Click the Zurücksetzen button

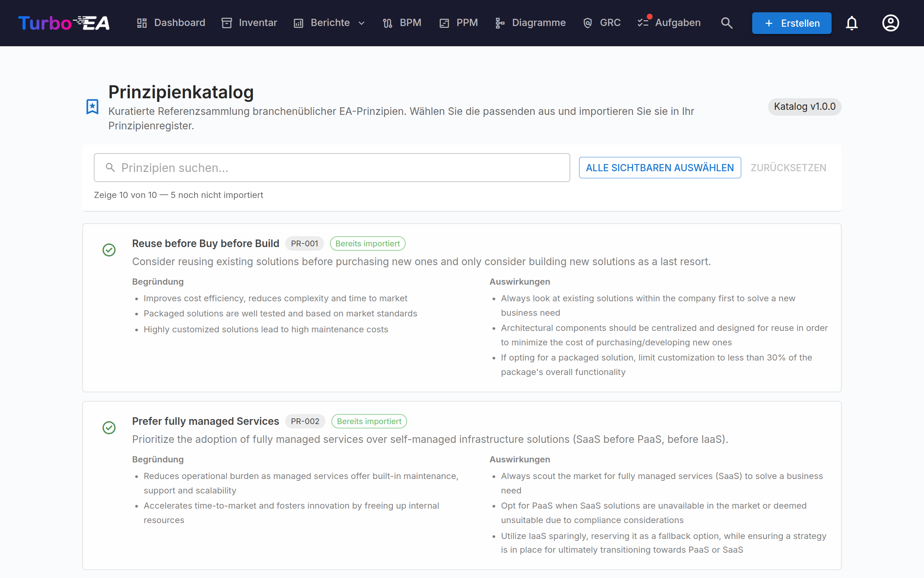tap(788, 168)
